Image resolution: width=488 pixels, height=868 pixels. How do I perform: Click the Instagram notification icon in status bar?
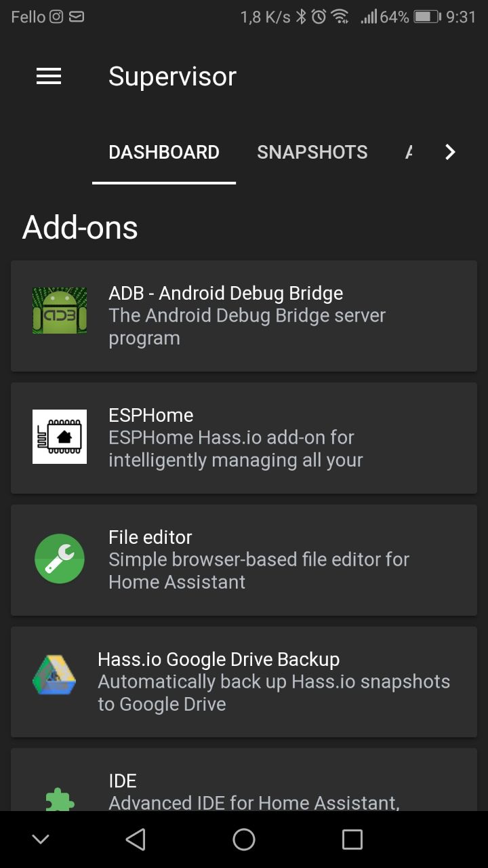(56, 16)
